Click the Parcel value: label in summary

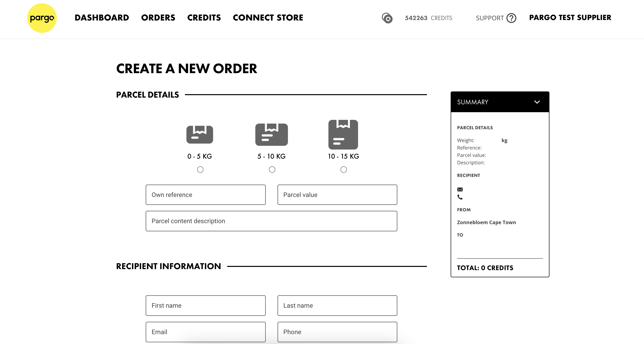[x=471, y=155]
